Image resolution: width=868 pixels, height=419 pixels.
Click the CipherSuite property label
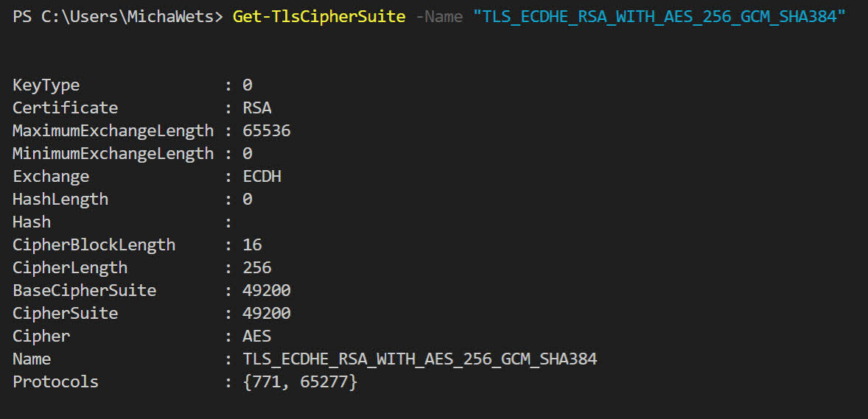click(66, 313)
